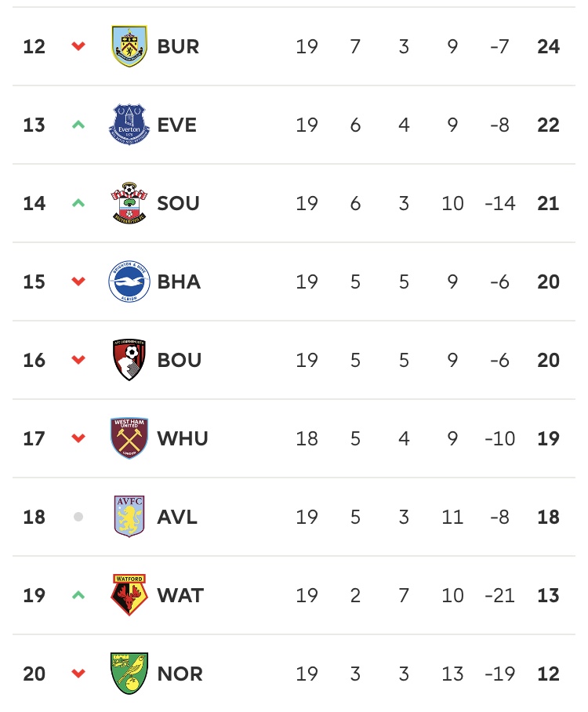Viewport: 588px width, 712px height.
Task: Click Everton's green up-movement arrow
Action: (x=78, y=125)
